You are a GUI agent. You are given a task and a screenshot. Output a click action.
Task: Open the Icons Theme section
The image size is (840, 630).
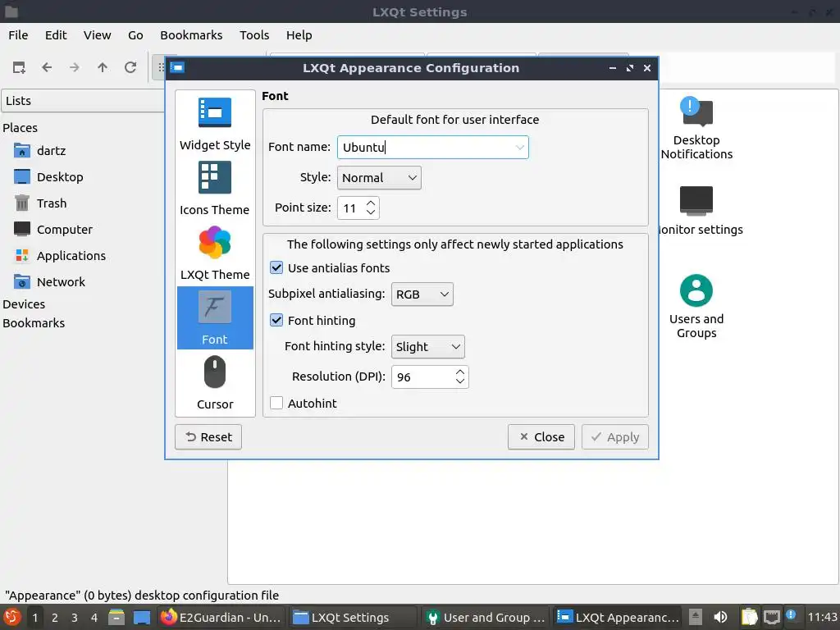click(x=215, y=189)
